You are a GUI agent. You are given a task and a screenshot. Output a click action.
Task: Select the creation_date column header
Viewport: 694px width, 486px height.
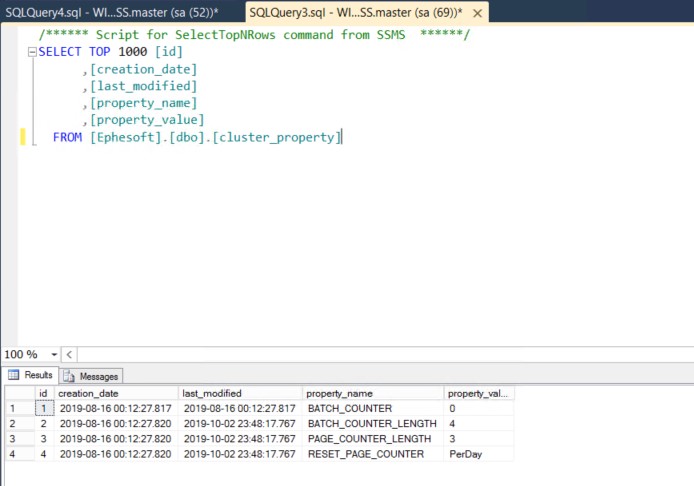116,393
